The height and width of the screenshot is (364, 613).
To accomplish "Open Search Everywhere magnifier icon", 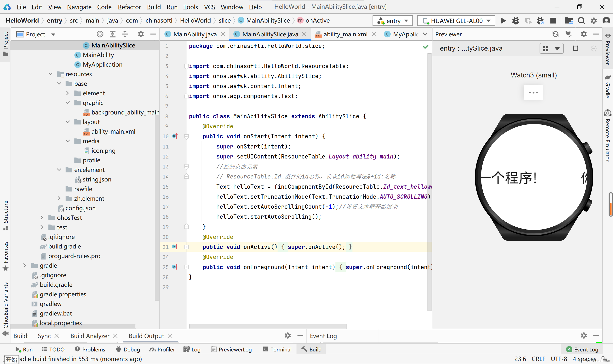I will click(x=581, y=21).
